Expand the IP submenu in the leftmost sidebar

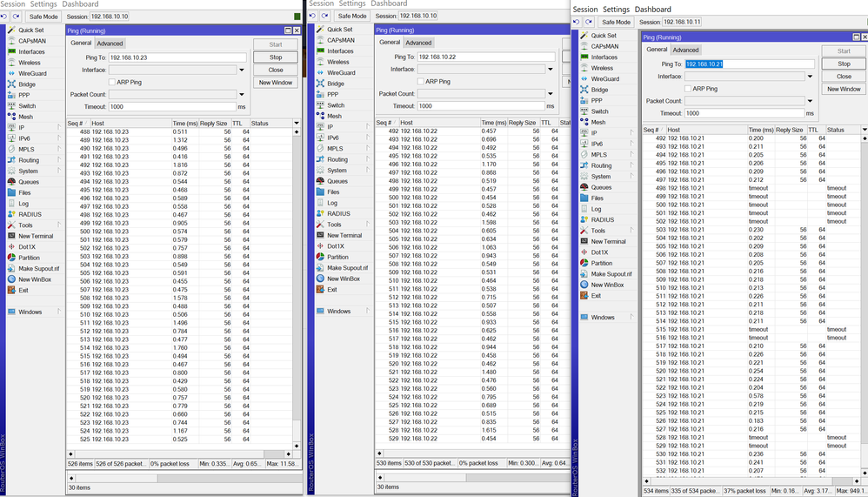tap(59, 128)
